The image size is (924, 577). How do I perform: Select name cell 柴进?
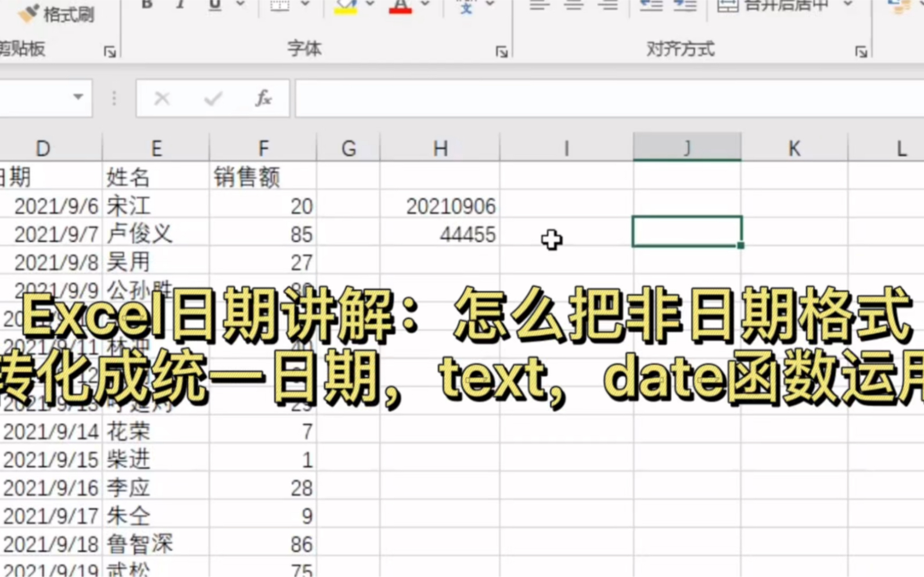(156, 459)
